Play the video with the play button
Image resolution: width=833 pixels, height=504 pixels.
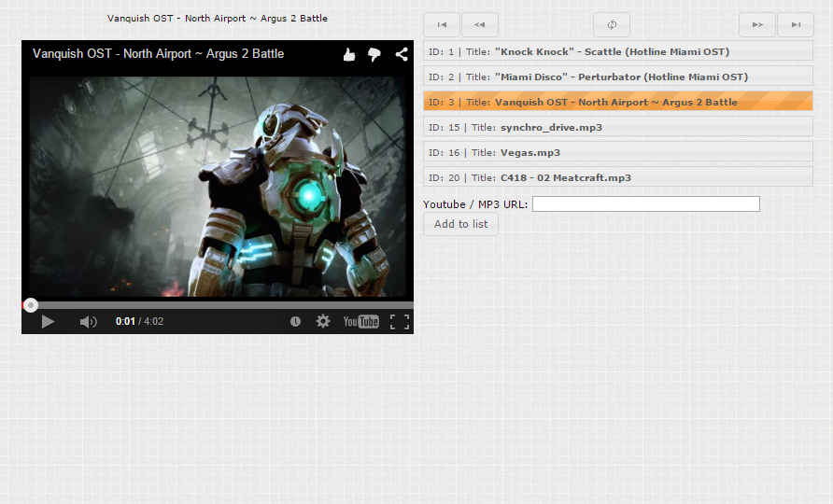48,321
